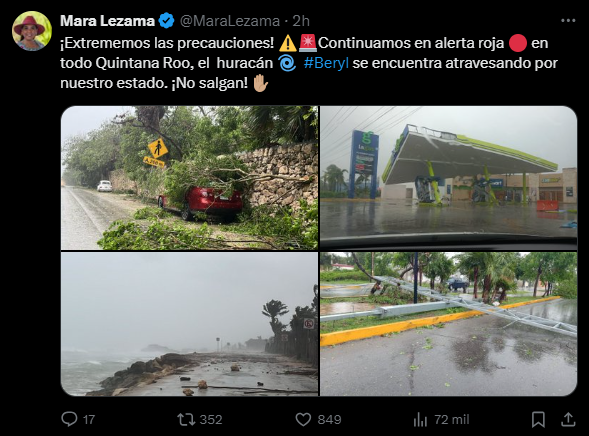Open the @MaraLezama handle link
This screenshot has width=589, height=436.
click(230, 21)
